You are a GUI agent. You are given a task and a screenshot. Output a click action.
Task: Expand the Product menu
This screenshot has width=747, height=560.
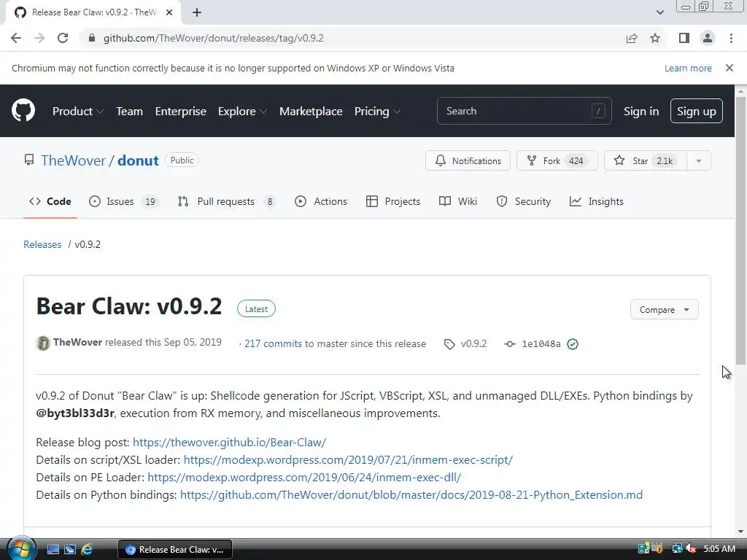(x=77, y=111)
